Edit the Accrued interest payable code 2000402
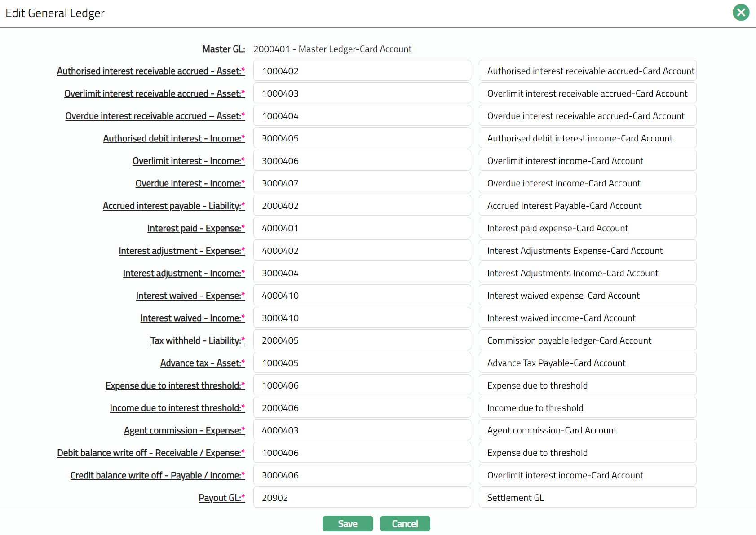Image resolution: width=756 pixels, height=535 pixels. (x=362, y=206)
